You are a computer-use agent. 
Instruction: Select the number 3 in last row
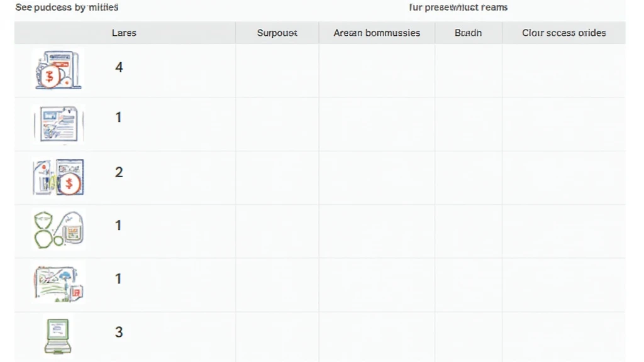(x=119, y=332)
